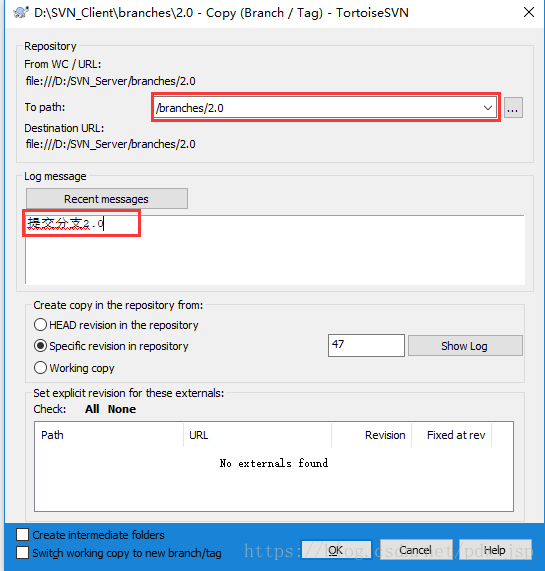Browse repository with the ... button
Viewport: 545px width, 571px height.
click(x=513, y=108)
